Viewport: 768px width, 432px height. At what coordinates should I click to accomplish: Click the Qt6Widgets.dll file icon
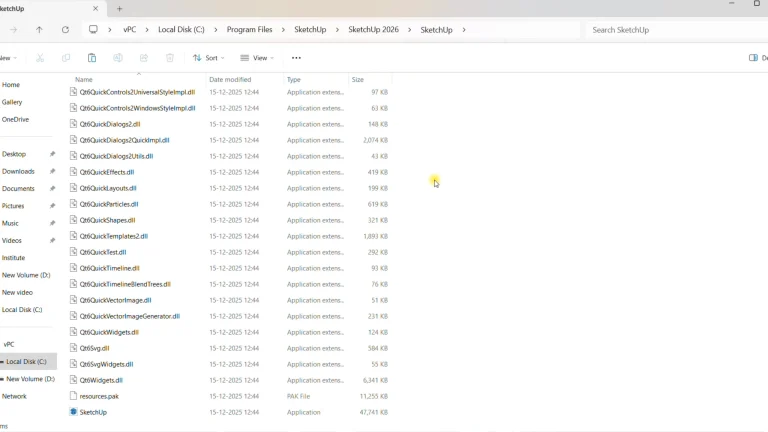coord(73,380)
